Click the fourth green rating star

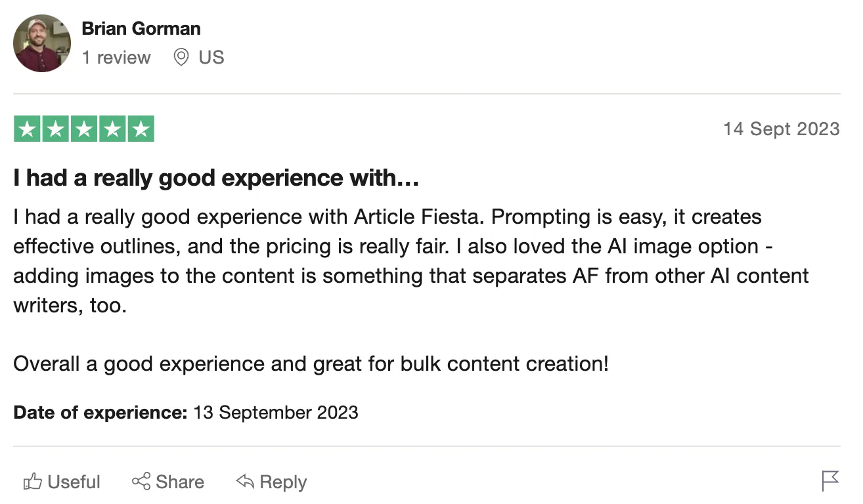pos(112,129)
